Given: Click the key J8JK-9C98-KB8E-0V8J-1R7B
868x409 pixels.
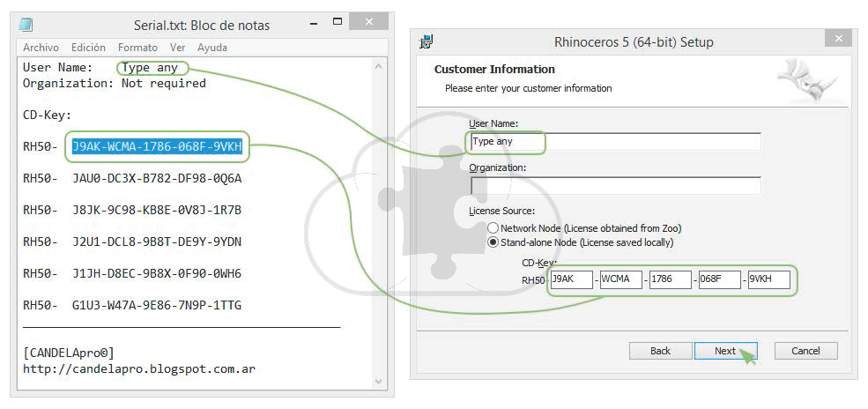Looking at the screenshot, I should click(157, 211).
